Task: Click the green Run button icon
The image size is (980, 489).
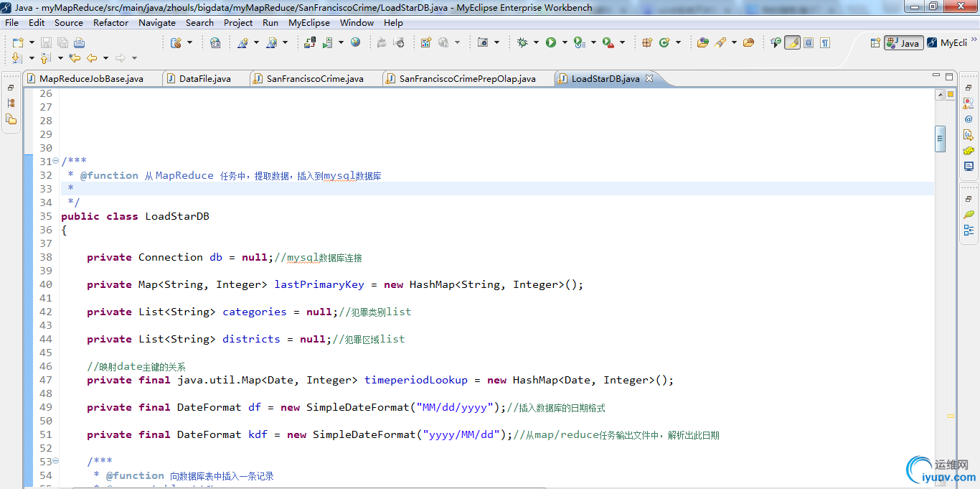Action: click(x=551, y=43)
